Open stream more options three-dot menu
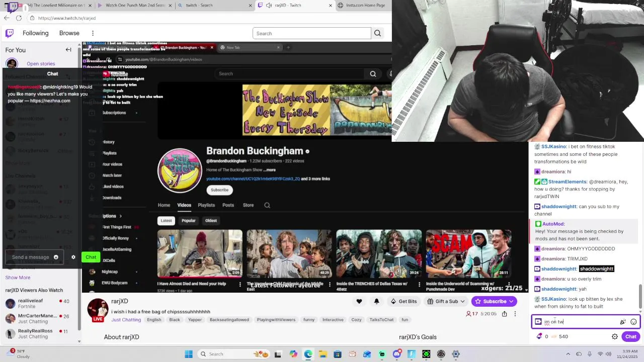Viewport: 644px width, 362px height. pos(515,314)
